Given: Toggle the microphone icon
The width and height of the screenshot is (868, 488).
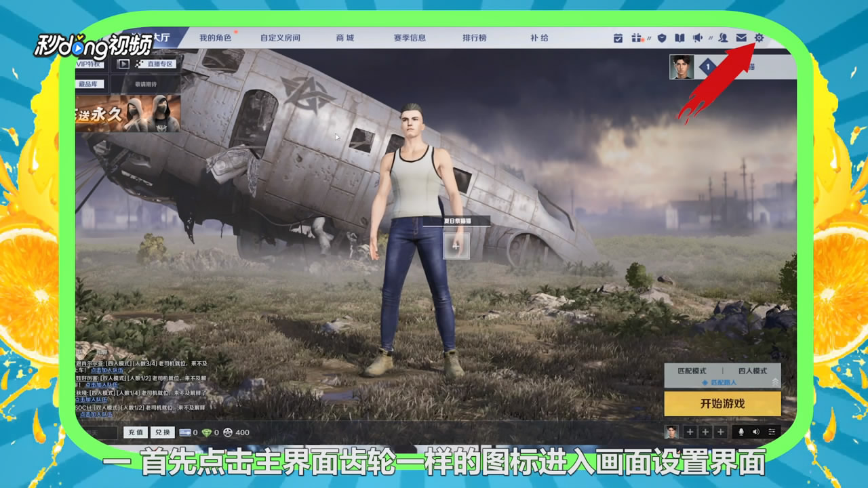Looking at the screenshot, I should coord(741,432).
